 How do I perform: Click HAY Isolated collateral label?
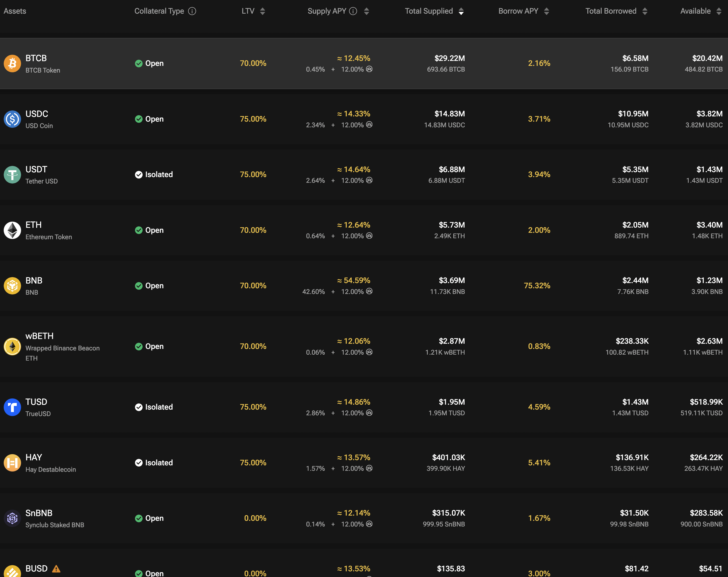pyautogui.click(x=159, y=463)
